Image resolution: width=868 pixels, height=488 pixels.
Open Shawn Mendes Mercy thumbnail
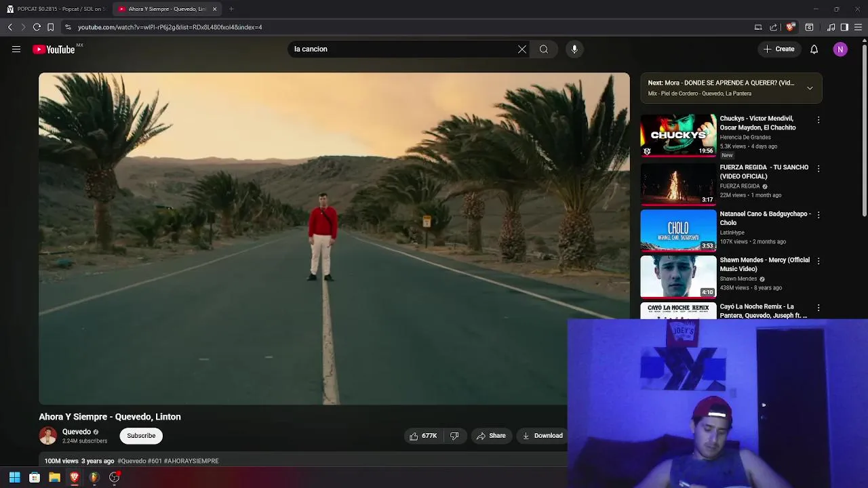click(x=678, y=277)
